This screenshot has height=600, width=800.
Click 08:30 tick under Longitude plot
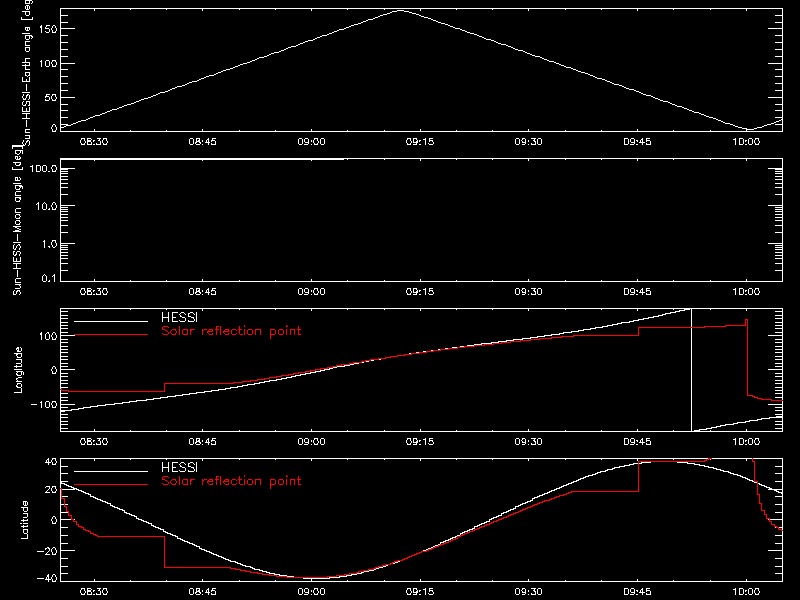coord(94,441)
